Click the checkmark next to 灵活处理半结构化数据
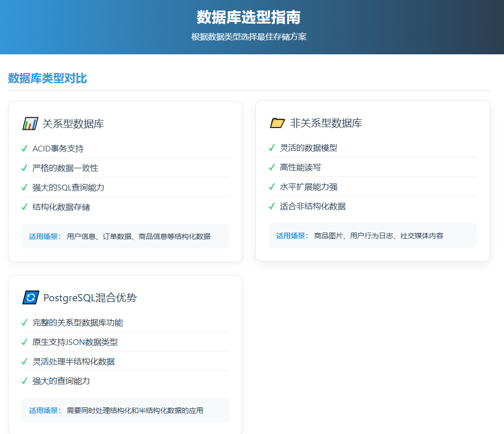 (25, 361)
